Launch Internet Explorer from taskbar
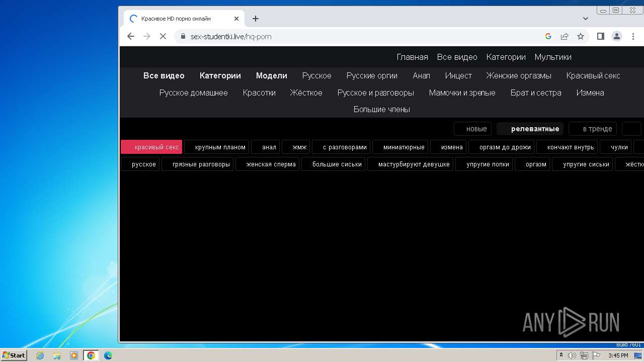This screenshot has height=362, width=644. pyautogui.click(x=40, y=355)
